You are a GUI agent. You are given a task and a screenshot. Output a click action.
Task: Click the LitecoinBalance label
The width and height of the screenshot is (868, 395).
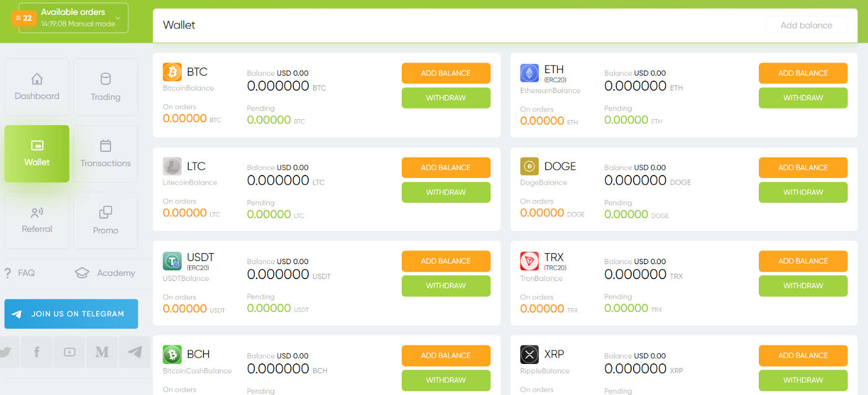point(190,182)
